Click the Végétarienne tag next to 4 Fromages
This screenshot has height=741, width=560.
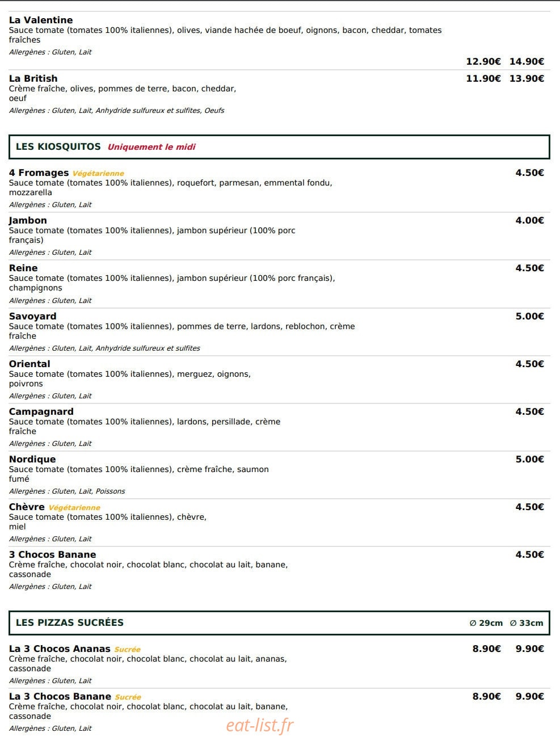pyautogui.click(x=98, y=174)
